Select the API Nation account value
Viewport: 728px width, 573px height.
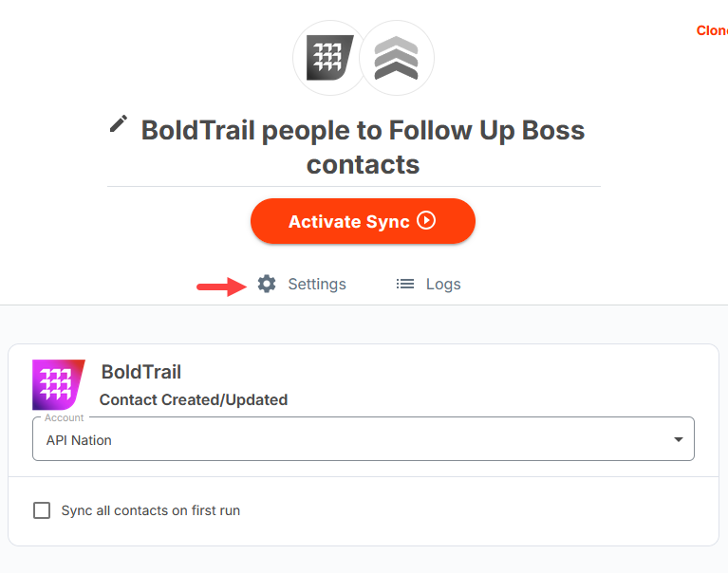[80, 440]
